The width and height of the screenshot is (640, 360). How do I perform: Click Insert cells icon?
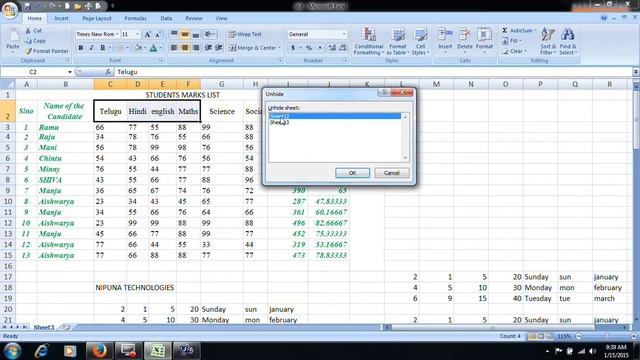click(x=445, y=34)
